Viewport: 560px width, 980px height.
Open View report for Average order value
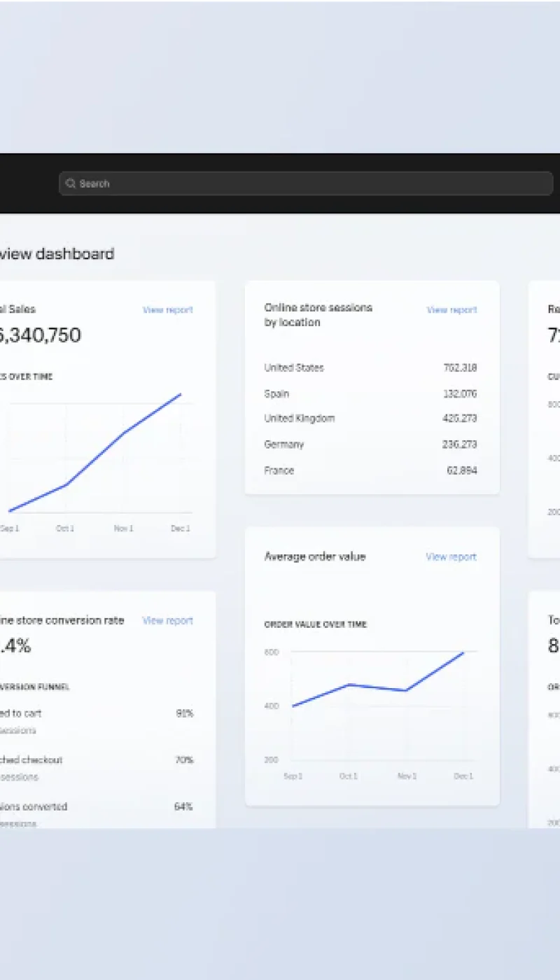click(451, 557)
